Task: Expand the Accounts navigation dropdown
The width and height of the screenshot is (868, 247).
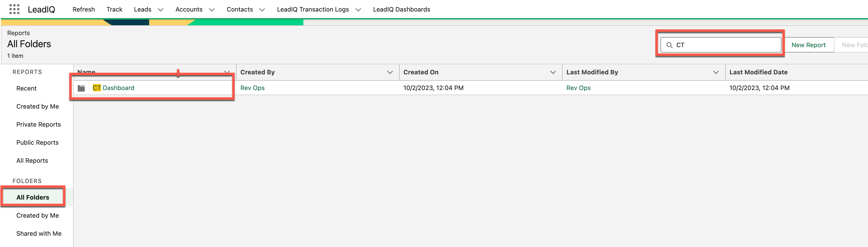Action: point(212,10)
